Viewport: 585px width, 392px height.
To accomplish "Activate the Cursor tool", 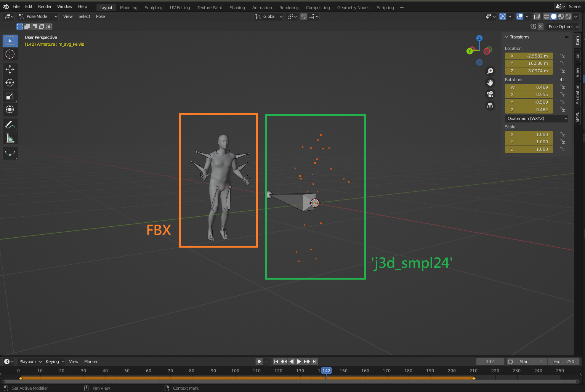I will (x=10, y=54).
